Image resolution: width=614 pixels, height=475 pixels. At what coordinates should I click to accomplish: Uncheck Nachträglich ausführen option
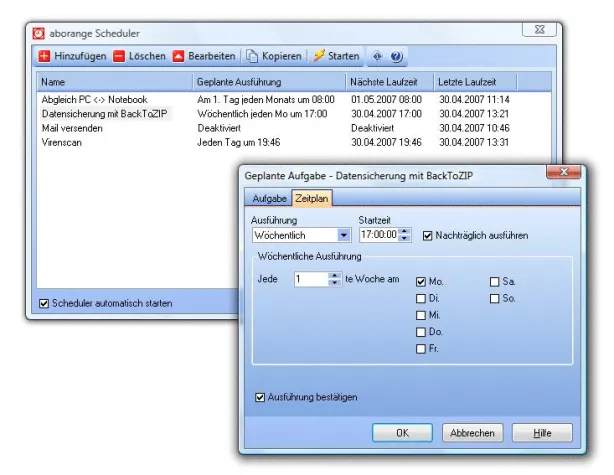[x=429, y=235]
